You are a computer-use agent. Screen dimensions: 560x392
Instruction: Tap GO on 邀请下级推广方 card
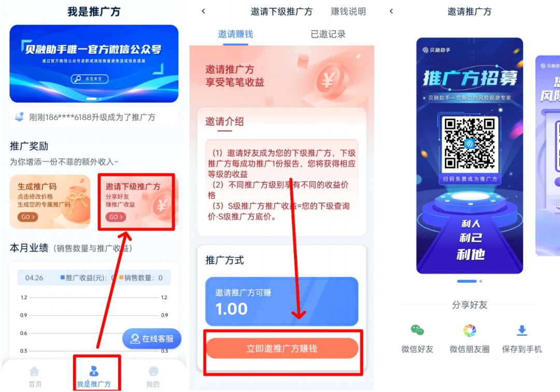(x=115, y=217)
